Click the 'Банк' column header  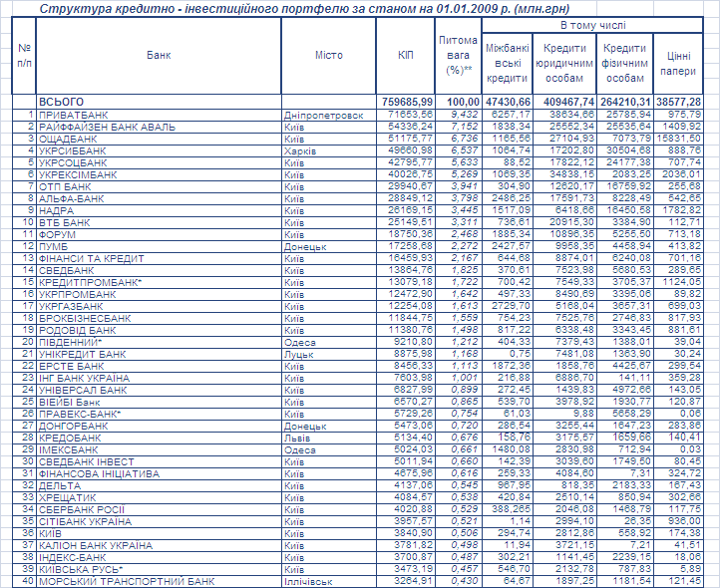[x=159, y=56]
